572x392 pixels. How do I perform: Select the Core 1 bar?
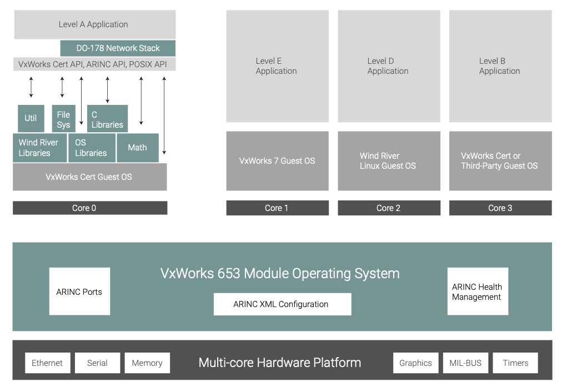point(277,208)
